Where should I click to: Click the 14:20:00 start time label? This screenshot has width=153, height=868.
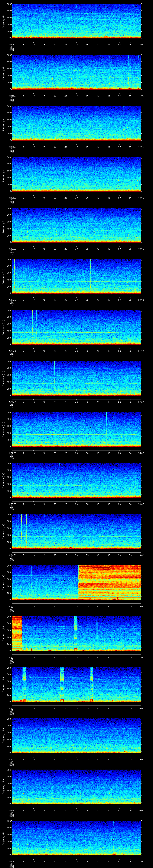(12, 351)
